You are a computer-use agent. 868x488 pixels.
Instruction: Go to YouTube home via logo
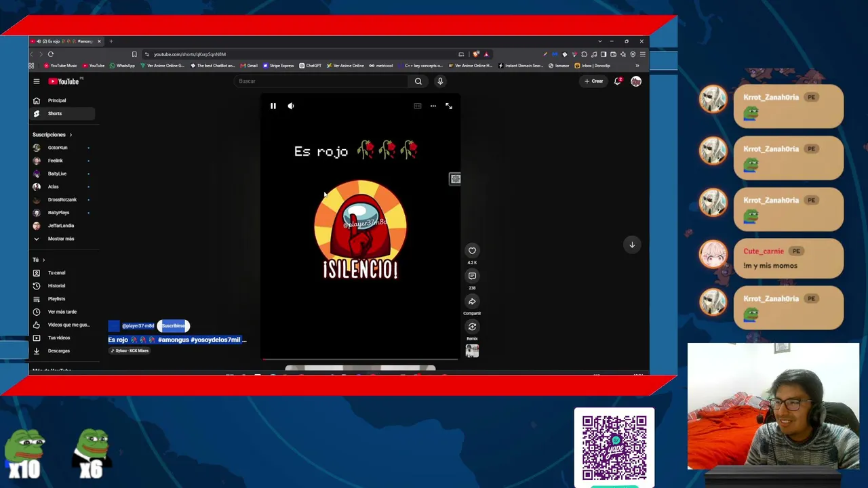(x=64, y=81)
